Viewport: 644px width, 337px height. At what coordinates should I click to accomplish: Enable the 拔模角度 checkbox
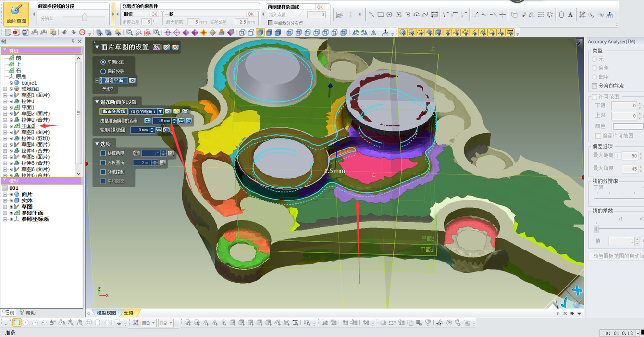click(103, 153)
